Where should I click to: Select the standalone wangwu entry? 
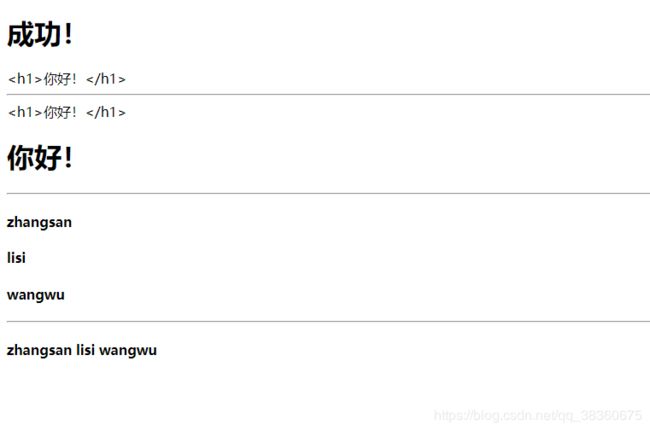(x=36, y=295)
